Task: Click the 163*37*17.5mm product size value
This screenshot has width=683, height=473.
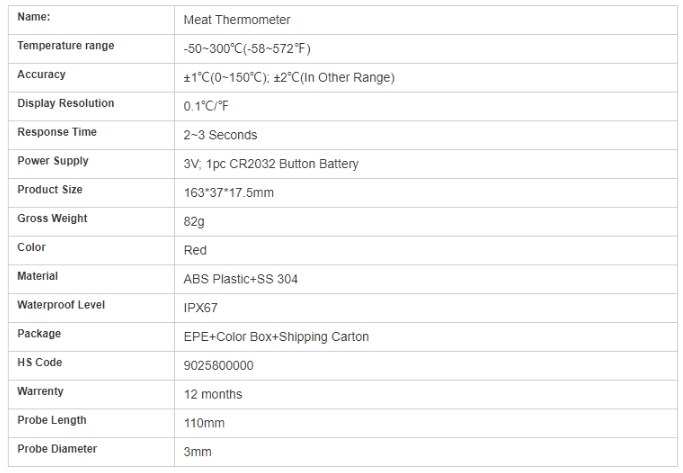Action: (x=229, y=193)
